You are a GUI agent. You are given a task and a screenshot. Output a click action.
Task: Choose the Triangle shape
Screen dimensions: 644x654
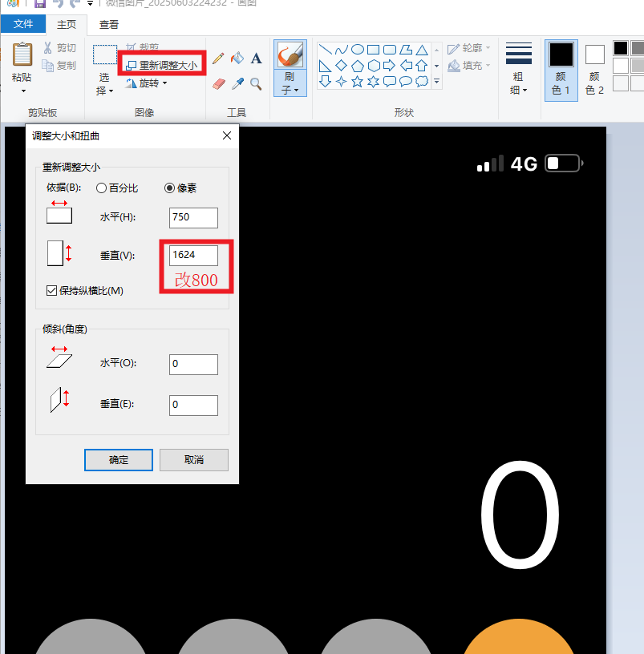coord(422,50)
